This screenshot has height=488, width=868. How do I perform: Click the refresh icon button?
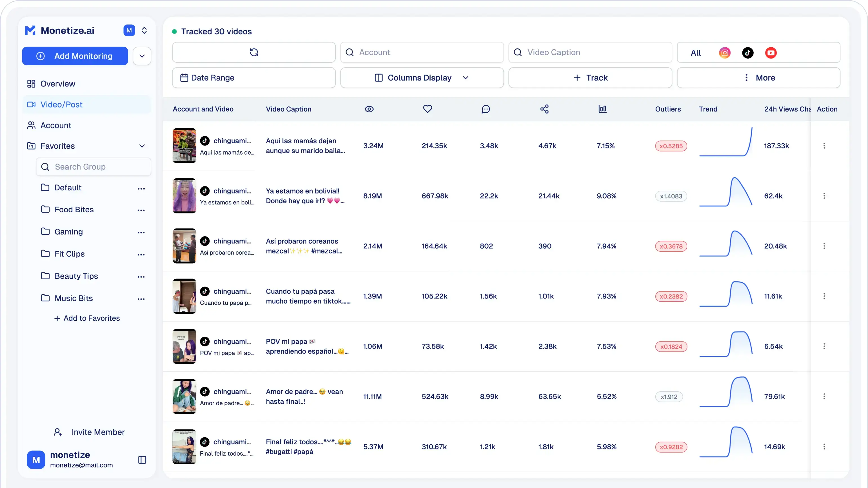point(254,52)
